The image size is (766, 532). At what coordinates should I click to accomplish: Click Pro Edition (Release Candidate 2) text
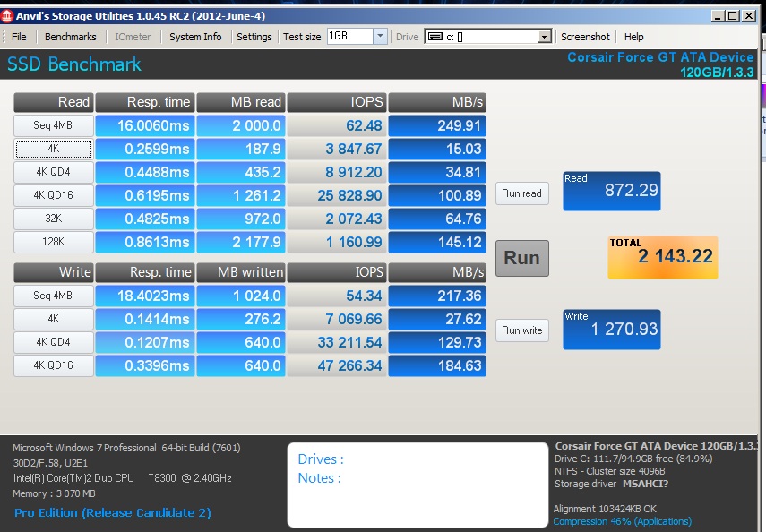point(113,513)
